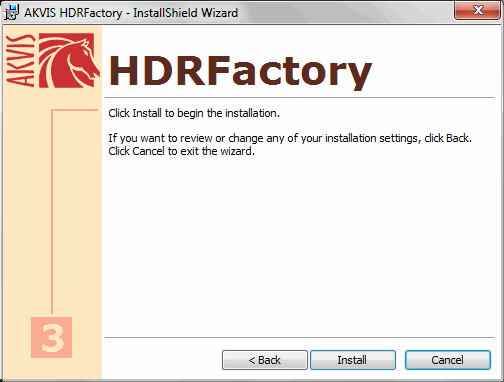This screenshot has width=504, height=382.
Task: Close the InstallShield Wizard window
Action: [478, 10]
